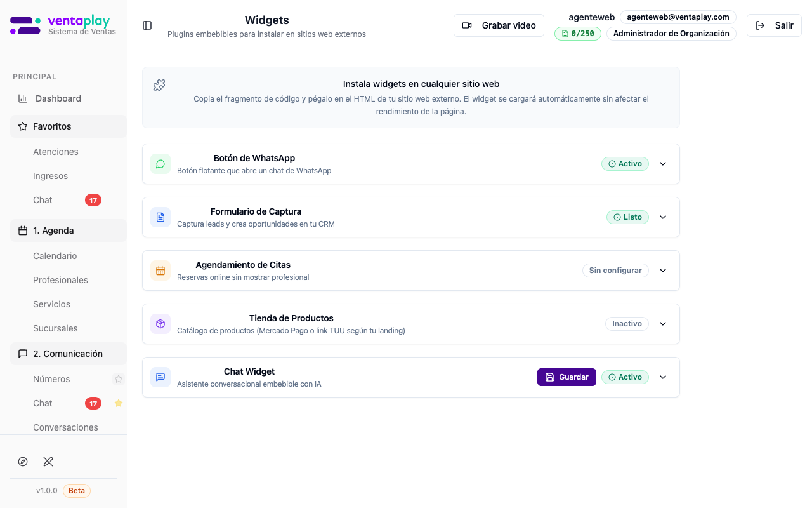This screenshot has height=508, width=812.
Task: Open the compass icon at sidebar bottom
Action: pyautogui.click(x=23, y=462)
